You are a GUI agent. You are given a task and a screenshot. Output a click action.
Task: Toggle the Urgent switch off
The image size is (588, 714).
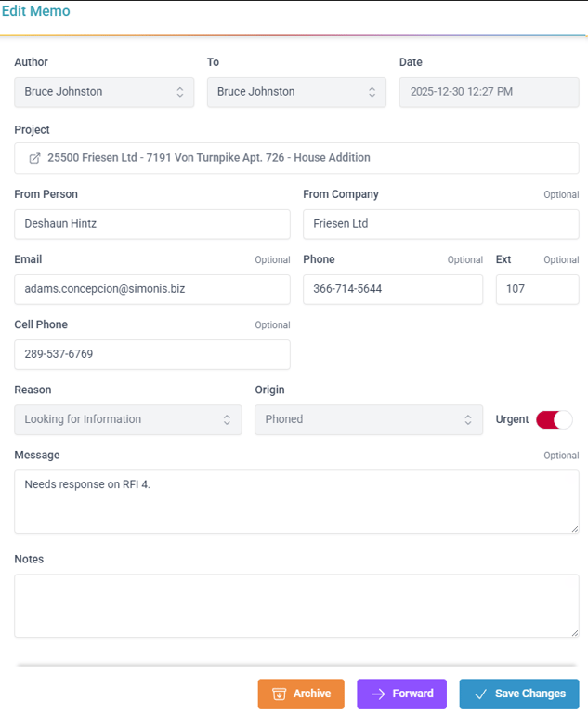click(554, 419)
